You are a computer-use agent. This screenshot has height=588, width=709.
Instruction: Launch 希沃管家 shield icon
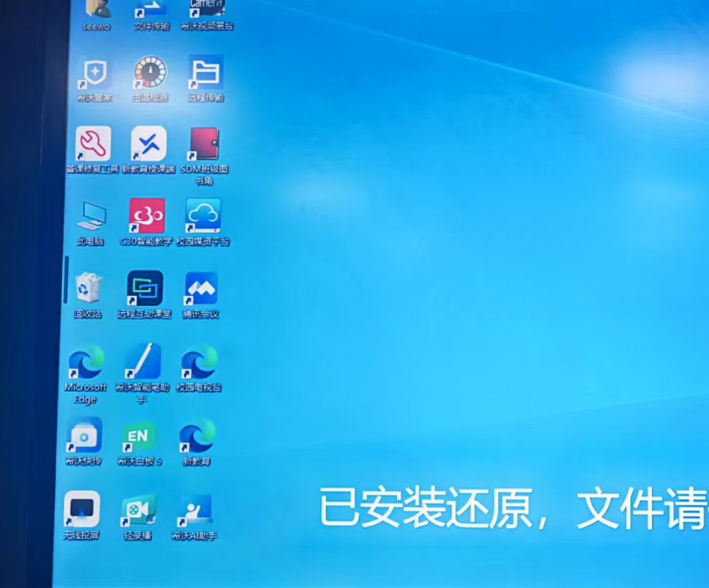pyautogui.click(x=94, y=74)
